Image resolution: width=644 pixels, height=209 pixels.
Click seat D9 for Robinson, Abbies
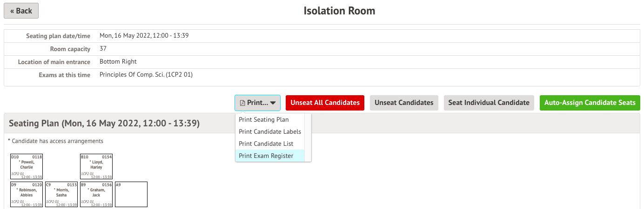[x=27, y=194]
